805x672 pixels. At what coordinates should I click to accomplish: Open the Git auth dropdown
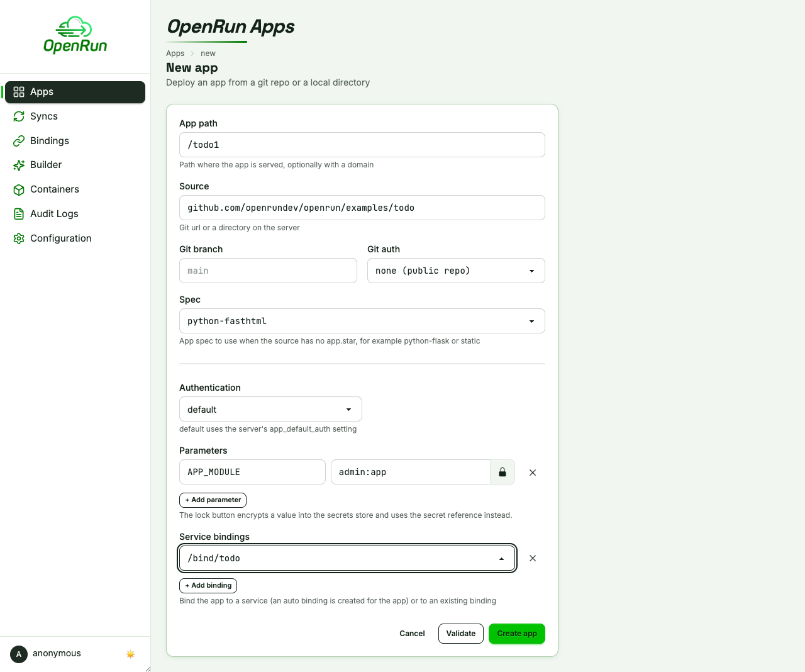456,271
